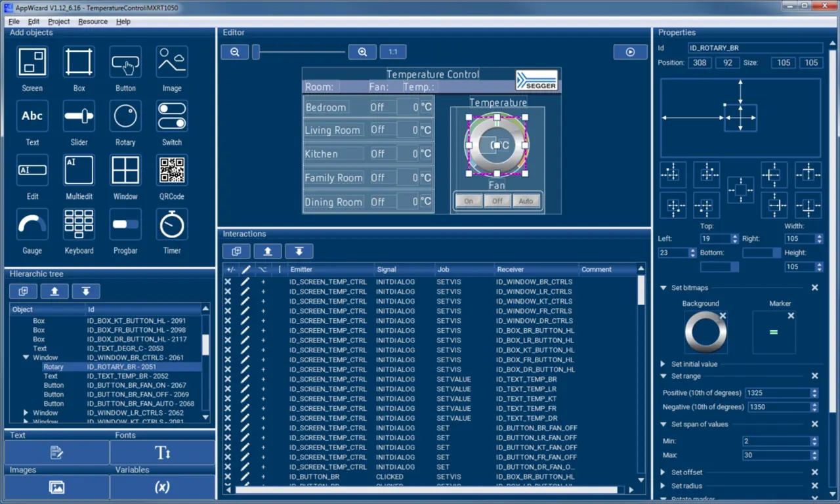
Task: Delete the first SETVIS interaction row
Action: (228, 282)
